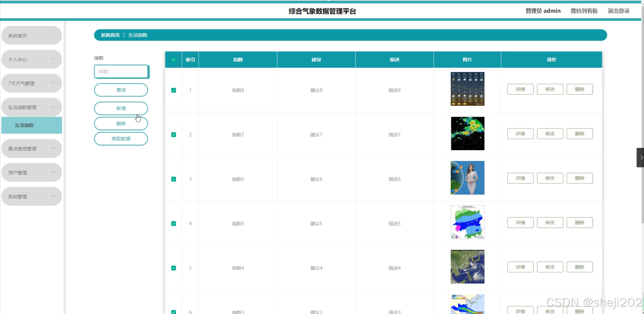Uncheck the checkbox for row 指数5
Image resolution: width=644 pixels, height=314 pixels.
point(174,223)
